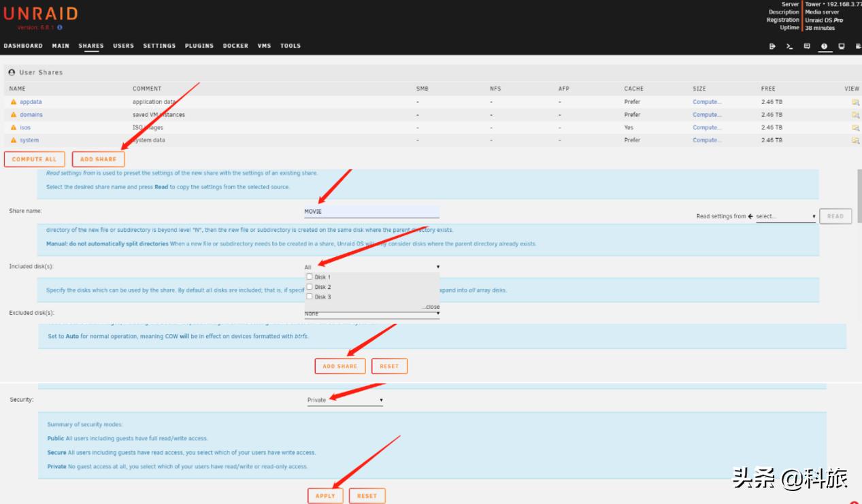Viewport: 862px width, 504px height.
Task: Open the system share link
Action: coord(29,140)
